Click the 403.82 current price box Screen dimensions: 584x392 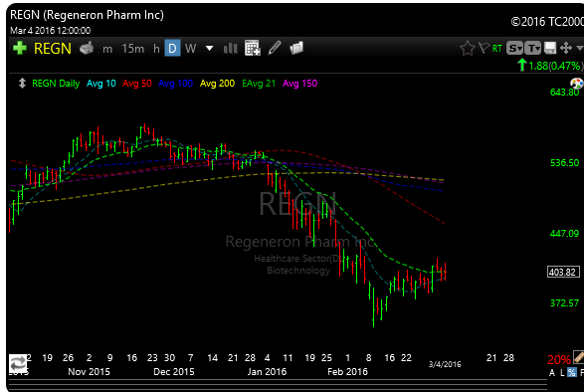tap(563, 272)
